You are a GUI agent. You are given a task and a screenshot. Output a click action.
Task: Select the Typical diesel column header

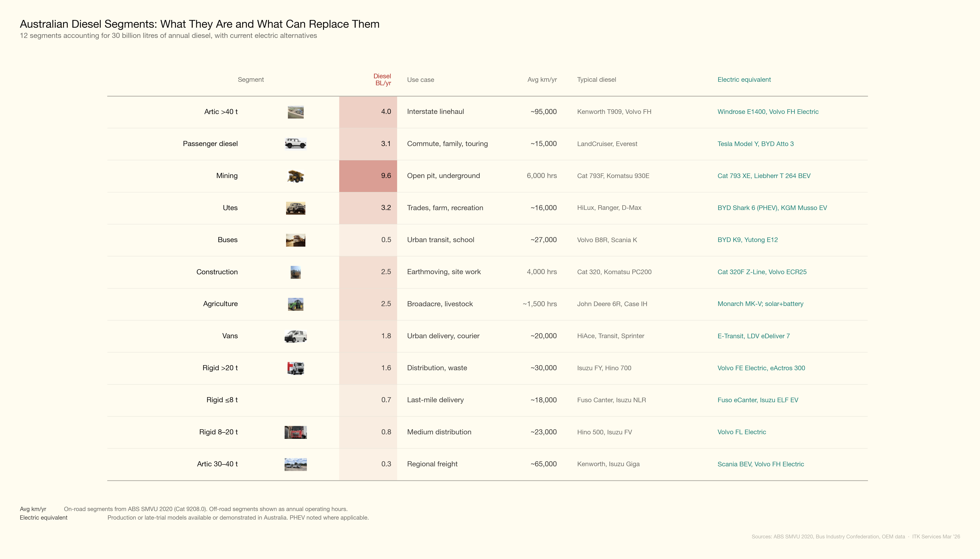pos(596,79)
